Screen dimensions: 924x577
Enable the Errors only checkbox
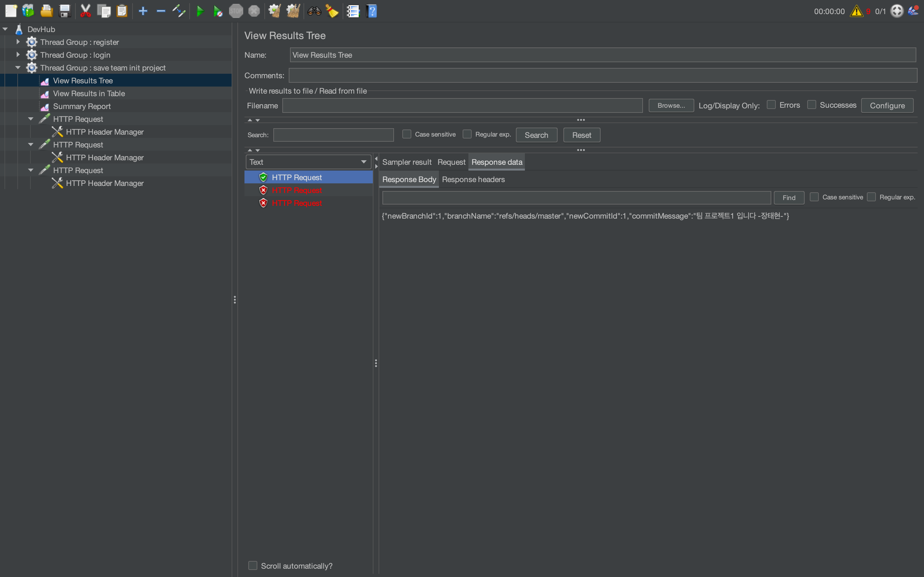[771, 105]
